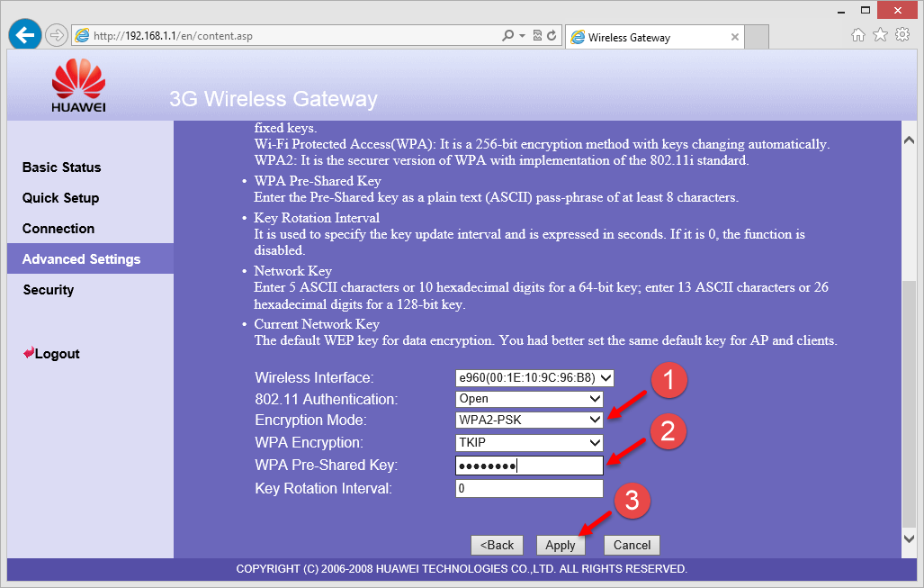Open the browser Tools gear icon

(902, 35)
